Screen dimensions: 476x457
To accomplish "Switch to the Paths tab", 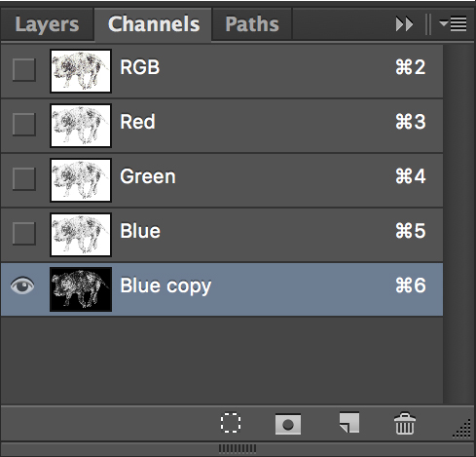I will pyautogui.click(x=252, y=24).
